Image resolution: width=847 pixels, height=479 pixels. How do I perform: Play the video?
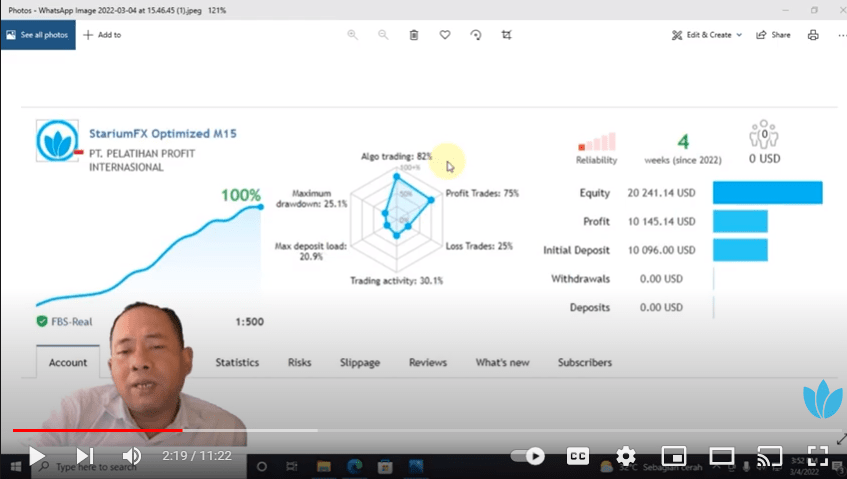pos(37,456)
